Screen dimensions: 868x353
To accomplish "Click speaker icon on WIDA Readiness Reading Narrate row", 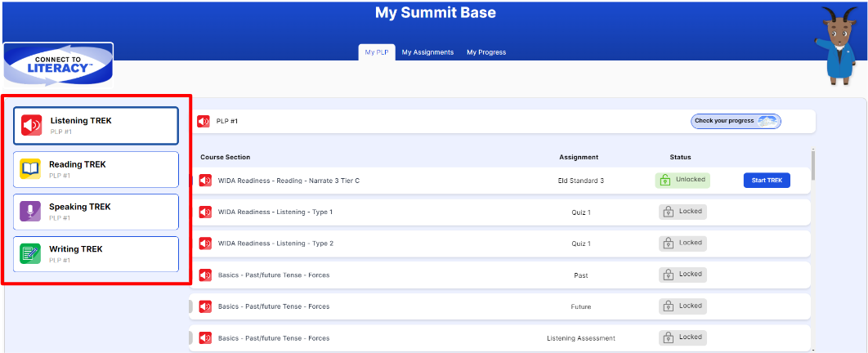I will 205,181.
